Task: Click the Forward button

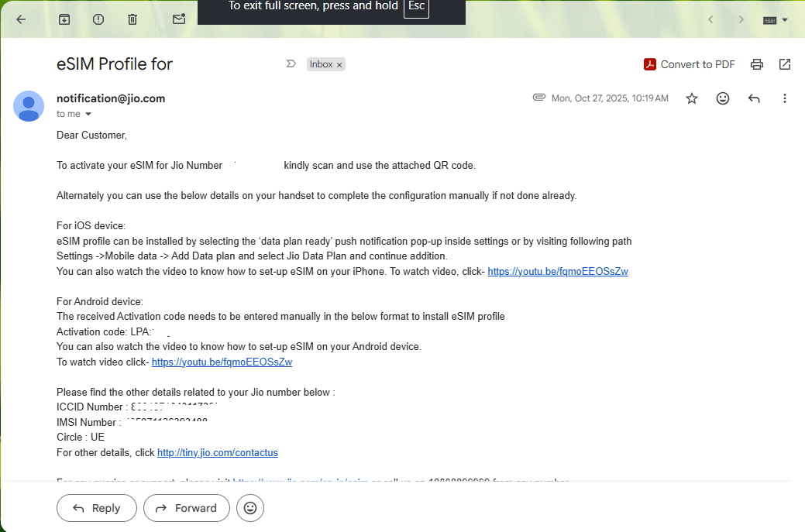Action: pos(187,508)
